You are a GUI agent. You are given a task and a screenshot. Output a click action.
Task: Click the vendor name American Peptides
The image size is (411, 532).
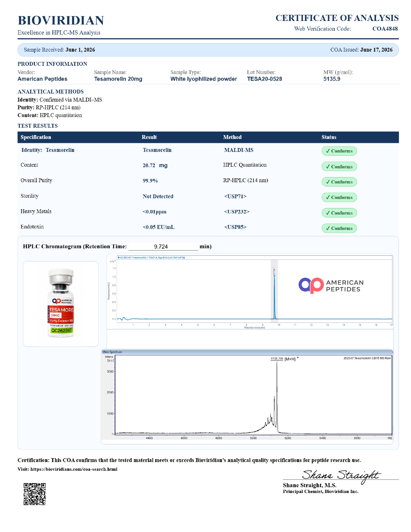pyautogui.click(x=43, y=79)
